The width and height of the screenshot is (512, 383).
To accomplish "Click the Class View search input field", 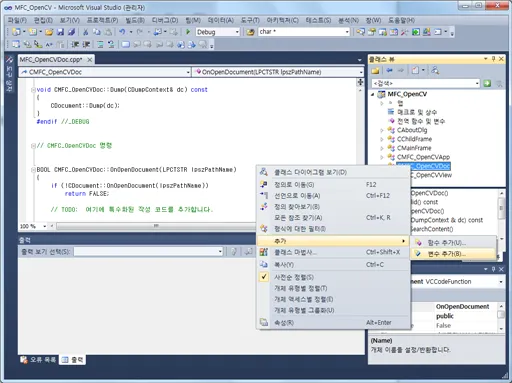I will point(426,83).
